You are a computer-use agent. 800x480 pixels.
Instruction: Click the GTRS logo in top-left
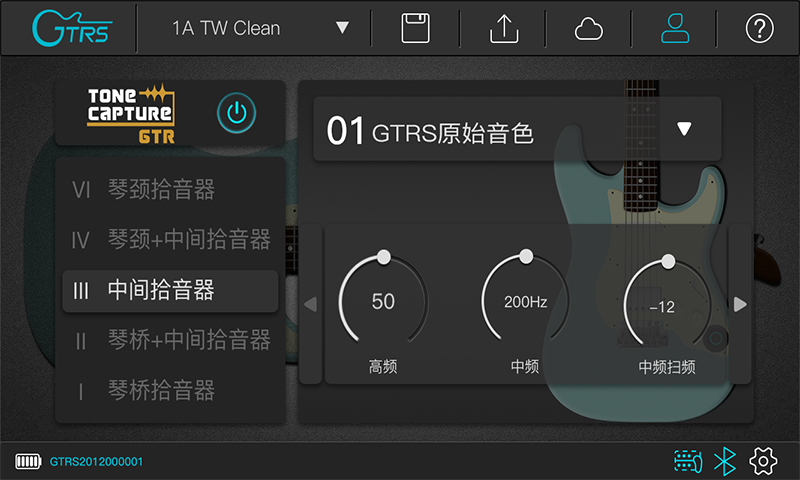click(x=71, y=28)
